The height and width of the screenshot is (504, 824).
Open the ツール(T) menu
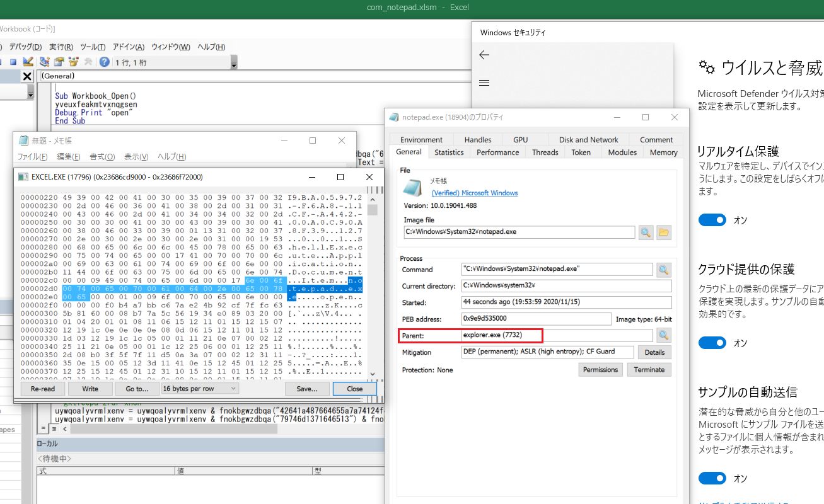(x=93, y=47)
